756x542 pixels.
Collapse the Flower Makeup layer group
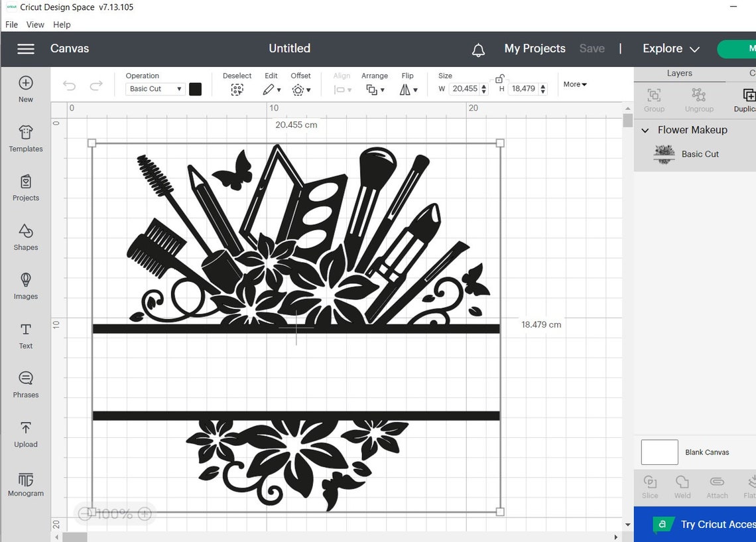(645, 130)
